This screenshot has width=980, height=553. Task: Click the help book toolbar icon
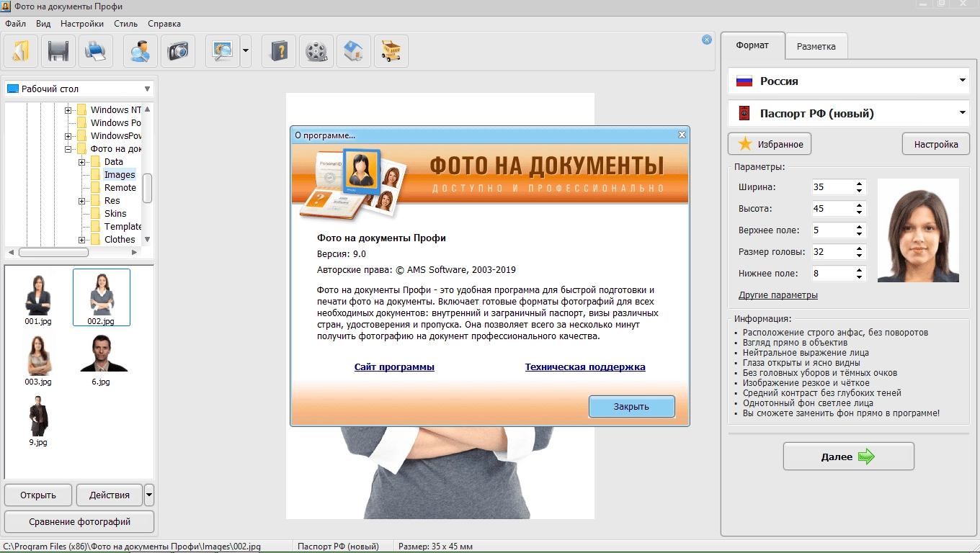279,51
